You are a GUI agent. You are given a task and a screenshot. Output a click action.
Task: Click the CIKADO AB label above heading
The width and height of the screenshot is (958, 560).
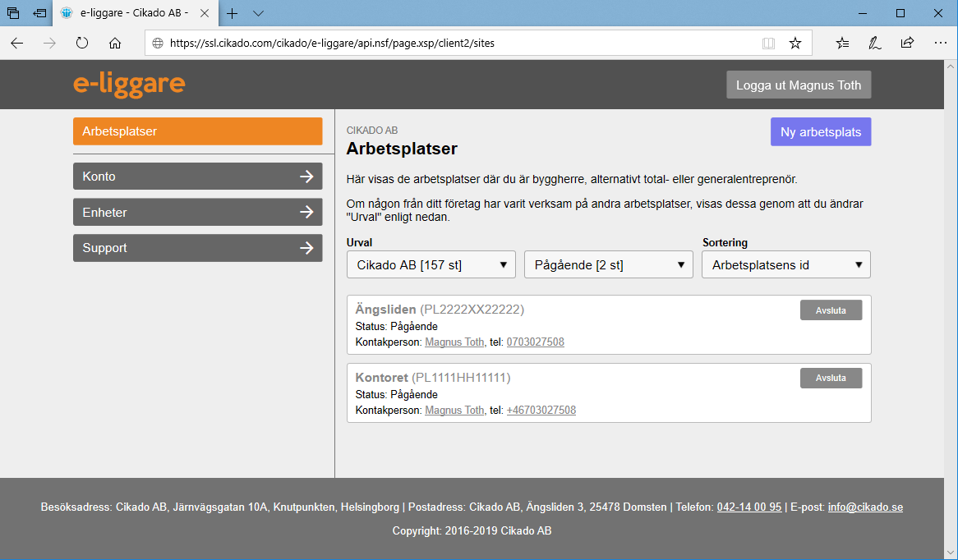point(372,130)
